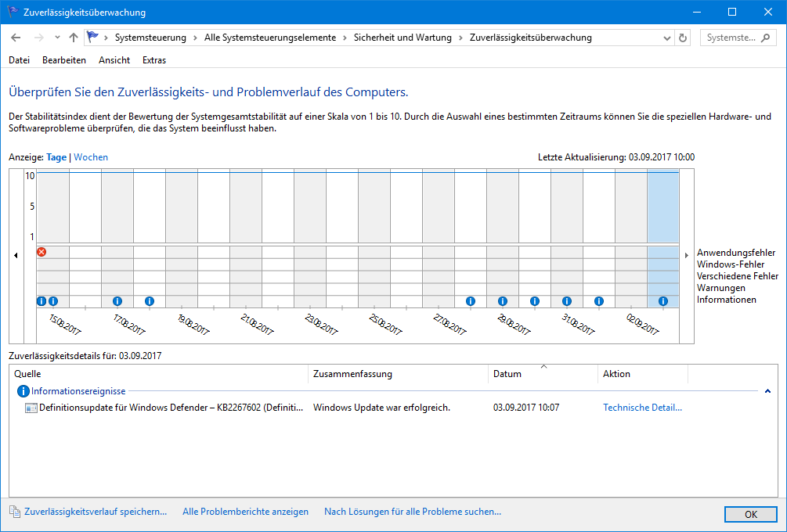Go up one level with Up arrow

point(74,38)
